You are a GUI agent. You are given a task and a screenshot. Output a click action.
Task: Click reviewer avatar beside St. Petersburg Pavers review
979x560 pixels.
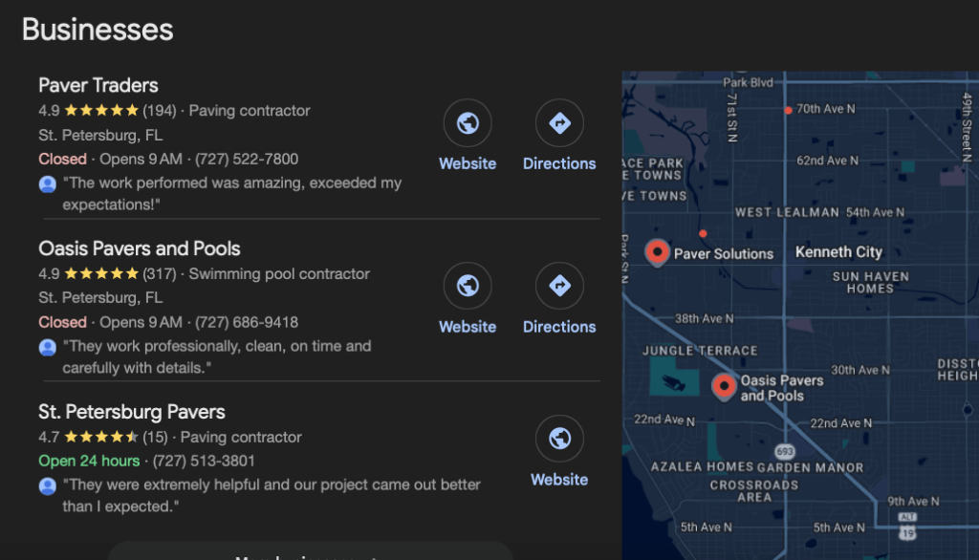coord(48,486)
